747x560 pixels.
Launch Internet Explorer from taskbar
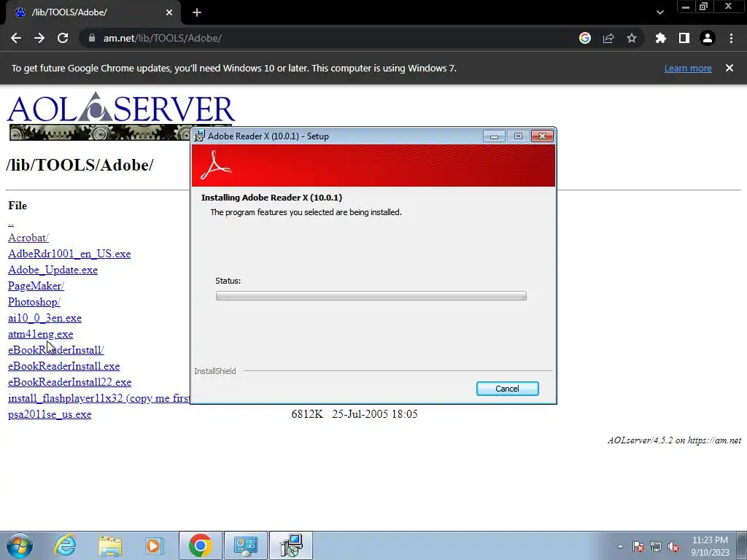tap(65, 545)
